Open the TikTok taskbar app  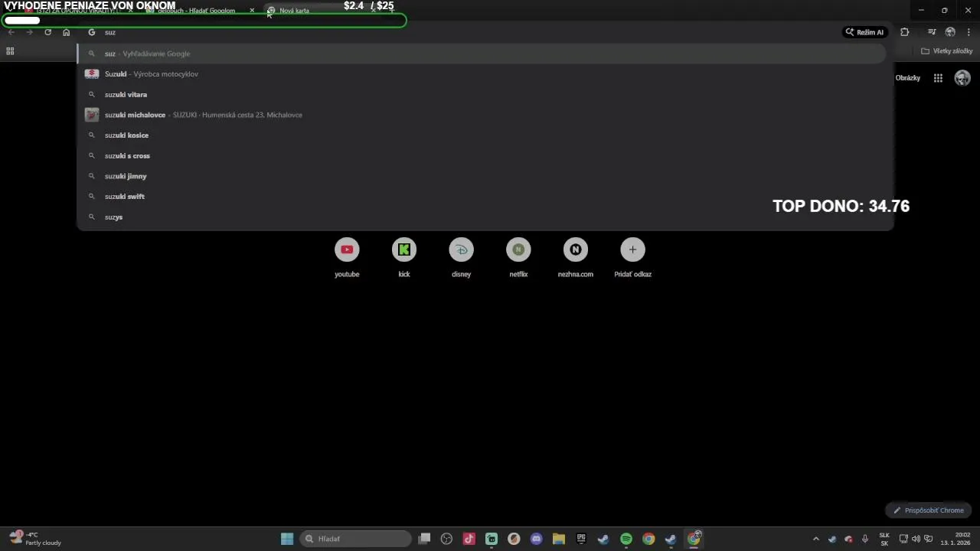point(469,539)
